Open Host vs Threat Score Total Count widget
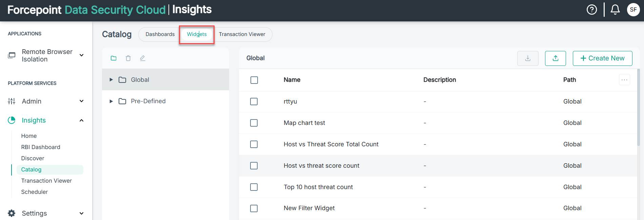The height and width of the screenshot is (220, 644). click(x=331, y=144)
